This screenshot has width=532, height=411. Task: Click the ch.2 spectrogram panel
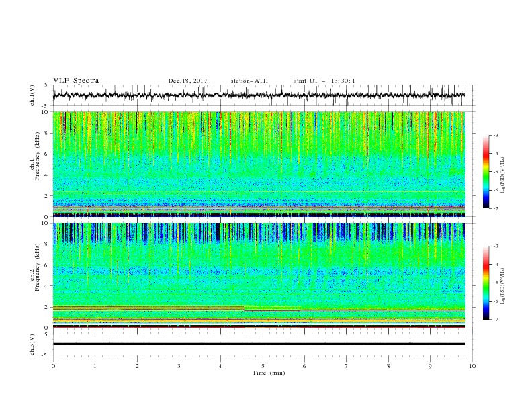coord(259,275)
